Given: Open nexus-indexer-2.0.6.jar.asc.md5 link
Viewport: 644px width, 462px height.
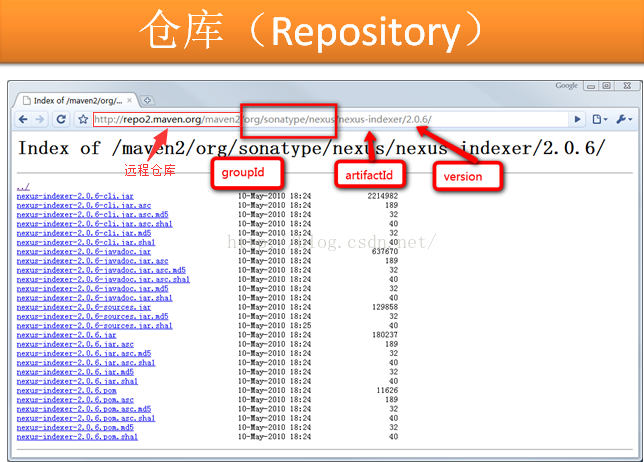Looking at the screenshot, I should pyautogui.click(x=84, y=353).
